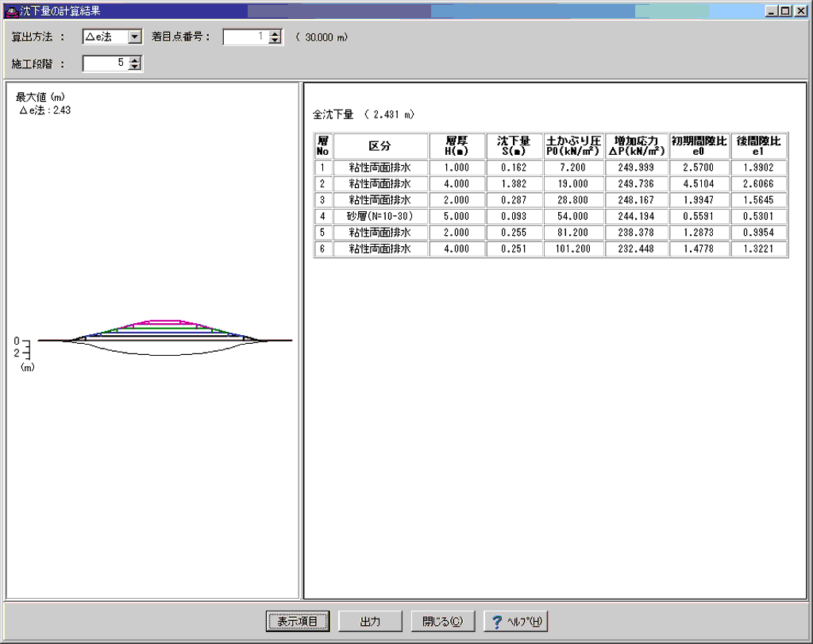
Task: Open help with the ヘルプ(H) button
Action: (515, 621)
